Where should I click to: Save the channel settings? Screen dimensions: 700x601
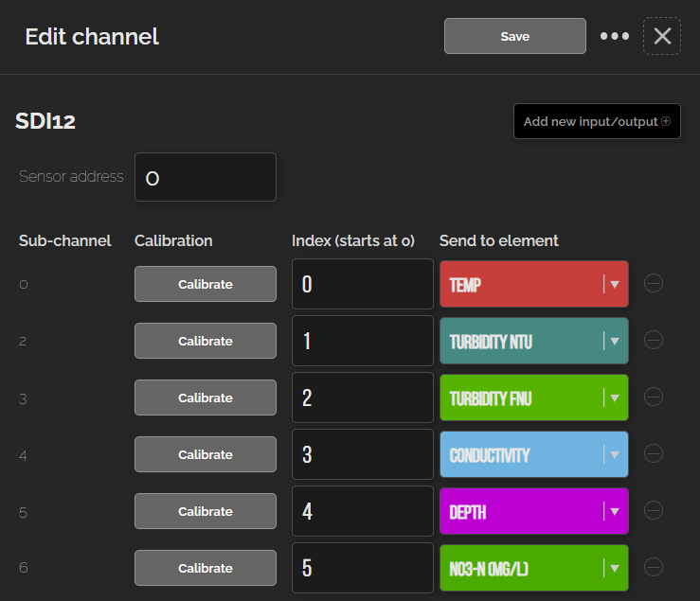tap(514, 36)
